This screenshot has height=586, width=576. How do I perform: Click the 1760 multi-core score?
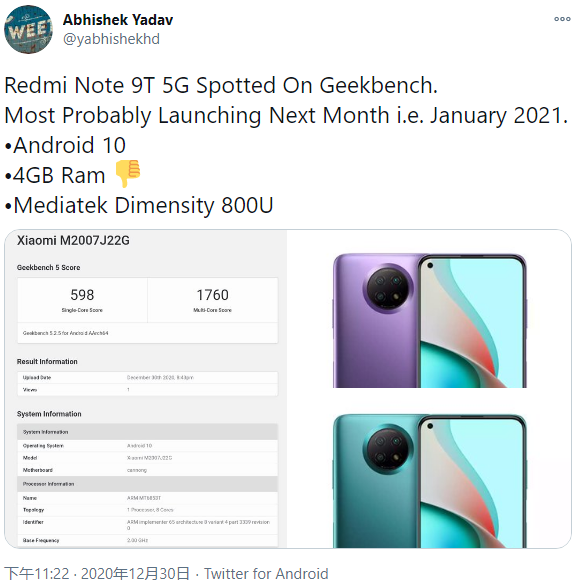tap(212, 295)
